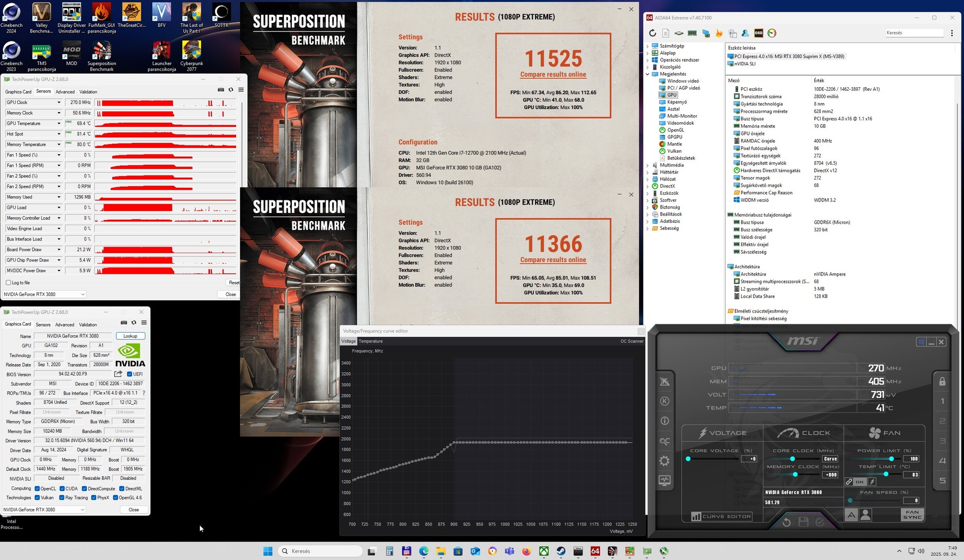964x560 pixels.
Task: Switch to Advanced tab in GPU-Z Sensors window
Action: point(65,92)
